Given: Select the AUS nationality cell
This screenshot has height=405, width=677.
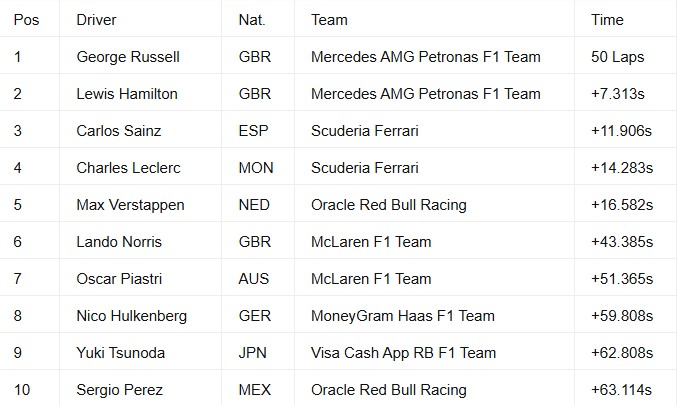Looking at the screenshot, I should 258,279.
